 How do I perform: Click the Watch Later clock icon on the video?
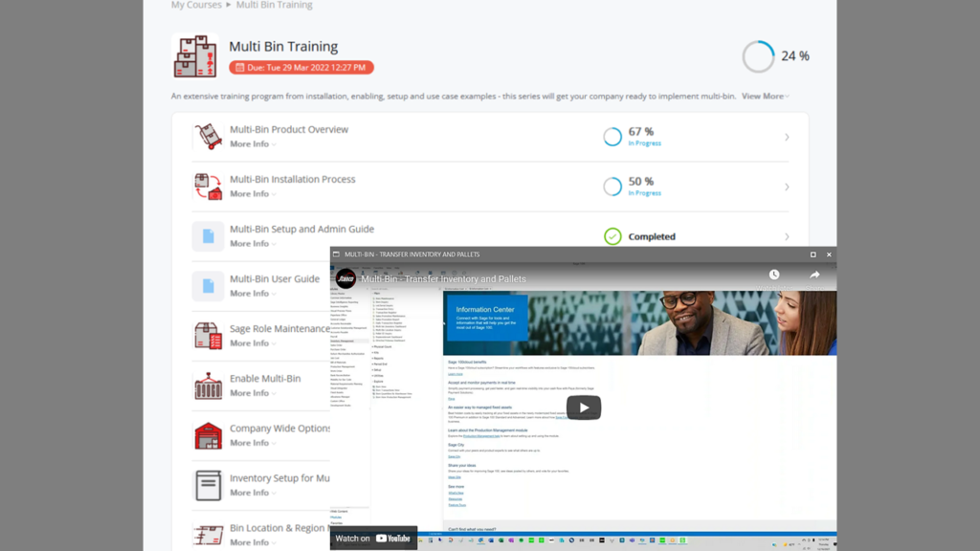coord(773,275)
